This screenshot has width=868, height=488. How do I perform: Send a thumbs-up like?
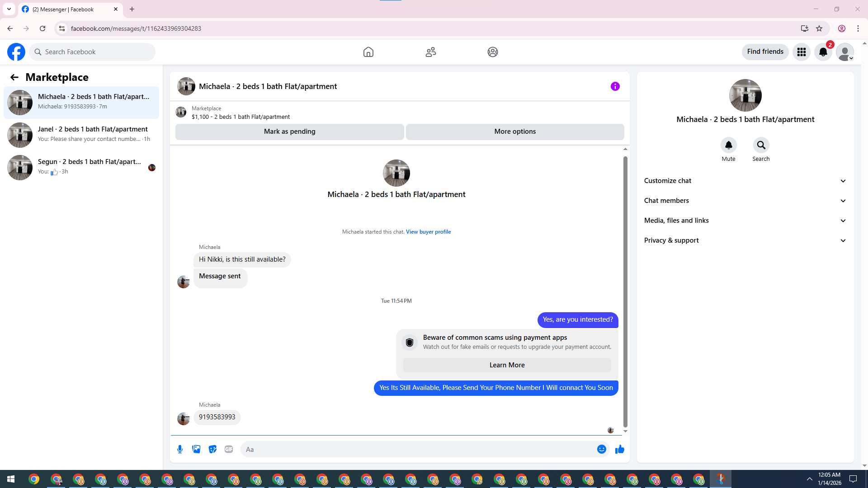[619, 449]
